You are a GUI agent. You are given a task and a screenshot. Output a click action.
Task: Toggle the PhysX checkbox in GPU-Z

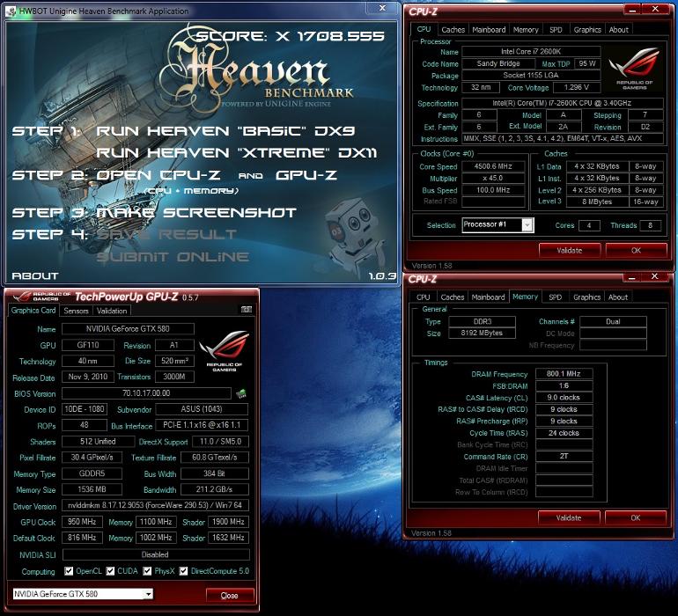click(x=147, y=571)
